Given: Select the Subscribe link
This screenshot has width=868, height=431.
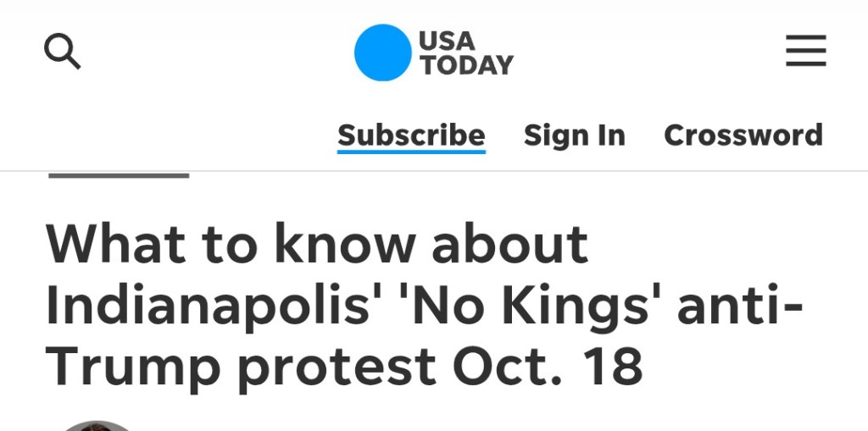Looking at the screenshot, I should coord(411,135).
